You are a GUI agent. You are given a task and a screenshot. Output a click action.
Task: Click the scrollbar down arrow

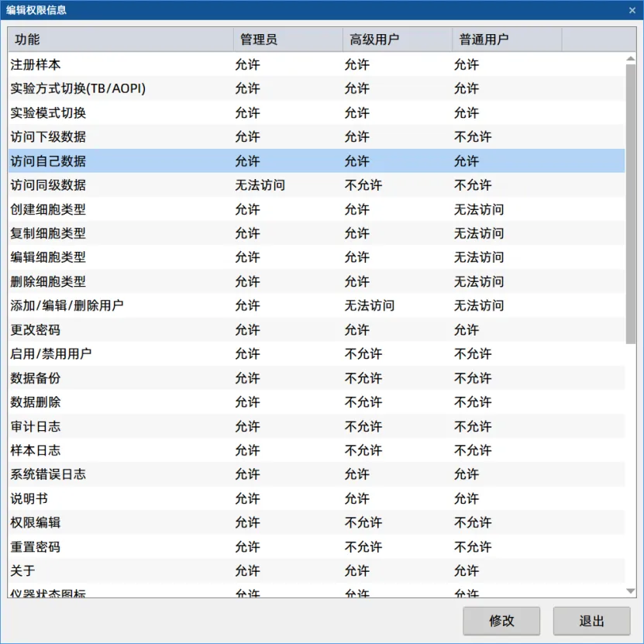point(632,591)
